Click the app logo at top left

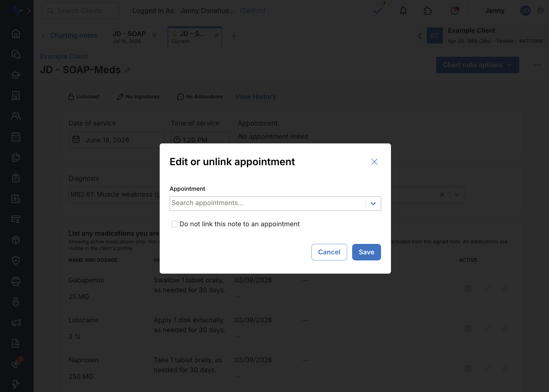click(16, 11)
